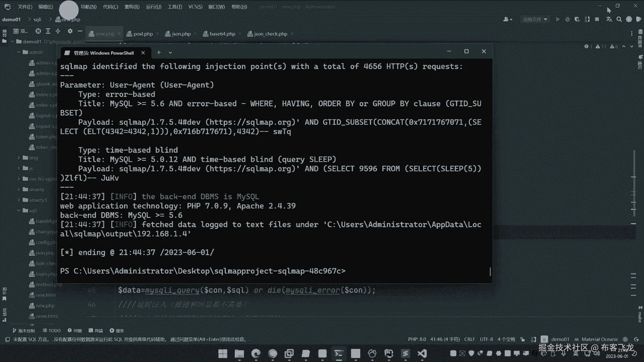The width and height of the screenshot is (644, 362).
Task: Click expand all icon in project panel
Action: point(48,31)
